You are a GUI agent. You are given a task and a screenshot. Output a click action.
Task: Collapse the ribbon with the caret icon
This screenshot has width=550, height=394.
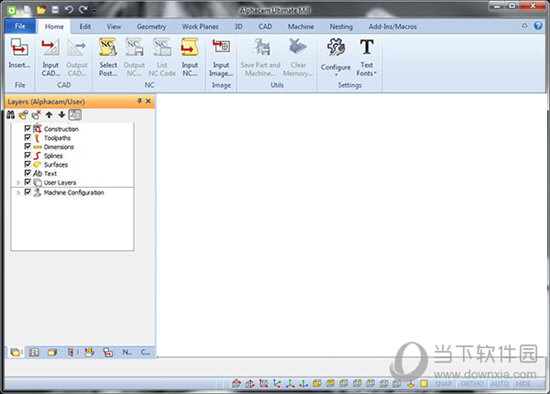point(524,26)
